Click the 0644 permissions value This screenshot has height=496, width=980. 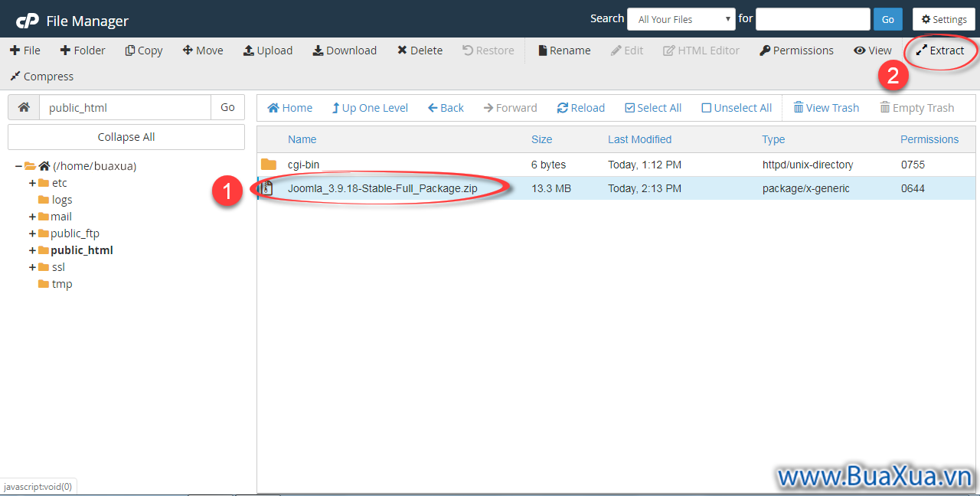(x=913, y=188)
